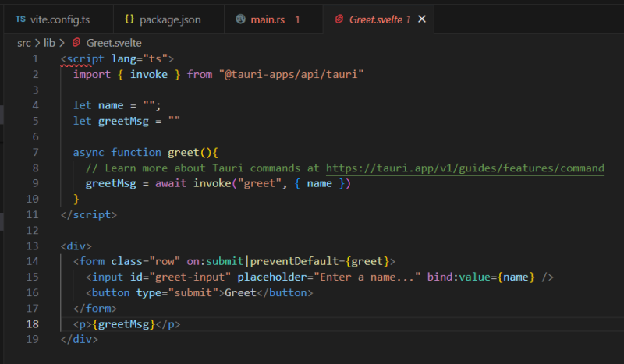Close the Greet.svelte editor tab
Screen dimensions: 624x364
tap(422, 19)
